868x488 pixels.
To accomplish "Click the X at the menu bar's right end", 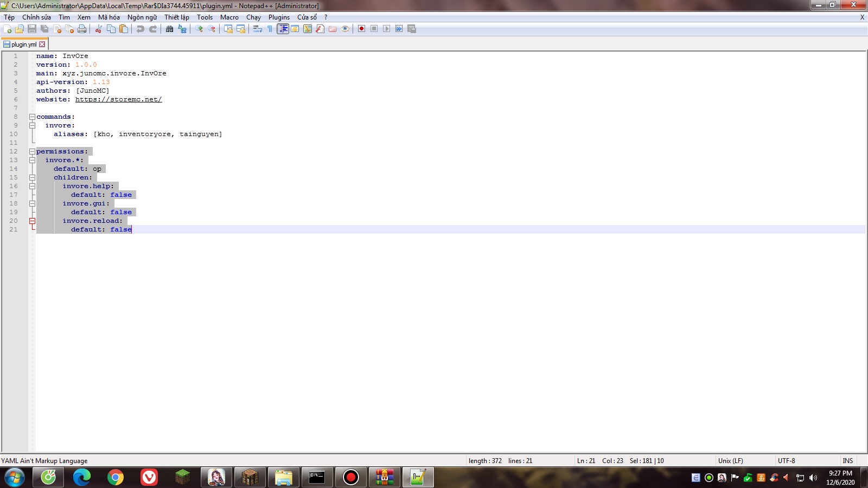I will point(862,17).
